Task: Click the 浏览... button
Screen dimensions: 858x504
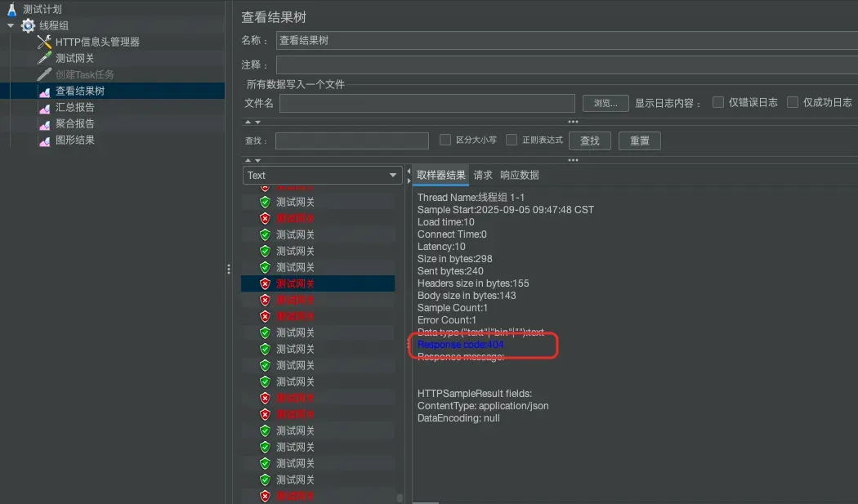Action: coord(606,103)
